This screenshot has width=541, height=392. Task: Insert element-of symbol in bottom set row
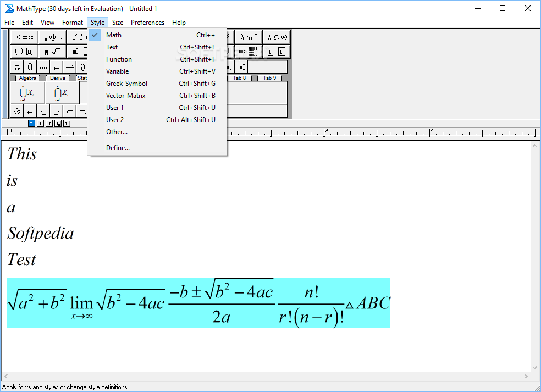(x=30, y=111)
